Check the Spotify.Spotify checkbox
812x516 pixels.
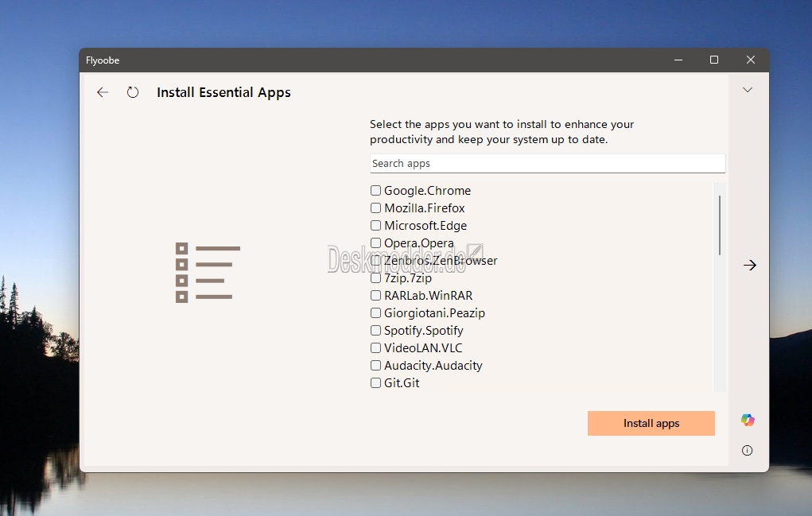point(375,330)
